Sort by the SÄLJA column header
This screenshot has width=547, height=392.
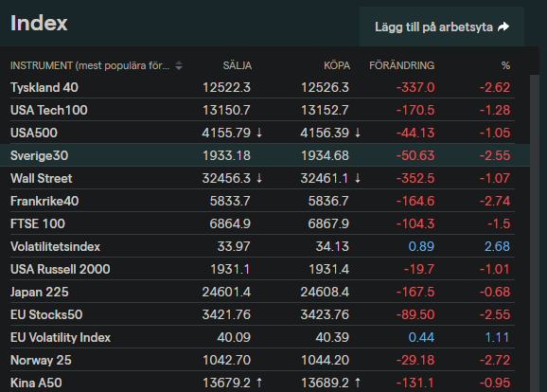coord(238,65)
